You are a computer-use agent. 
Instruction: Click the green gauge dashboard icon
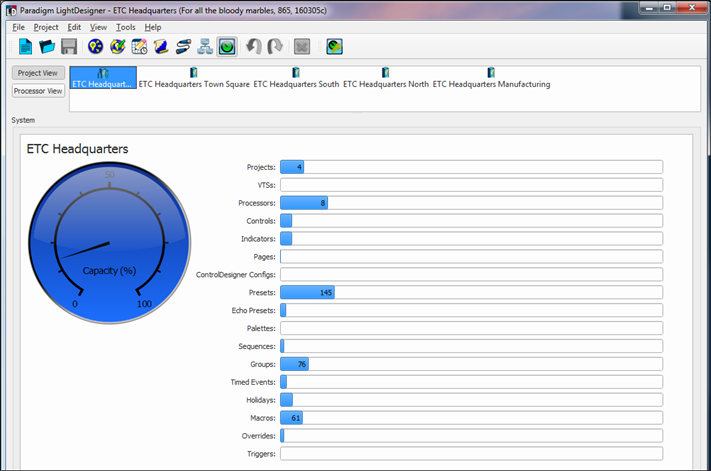[227, 46]
